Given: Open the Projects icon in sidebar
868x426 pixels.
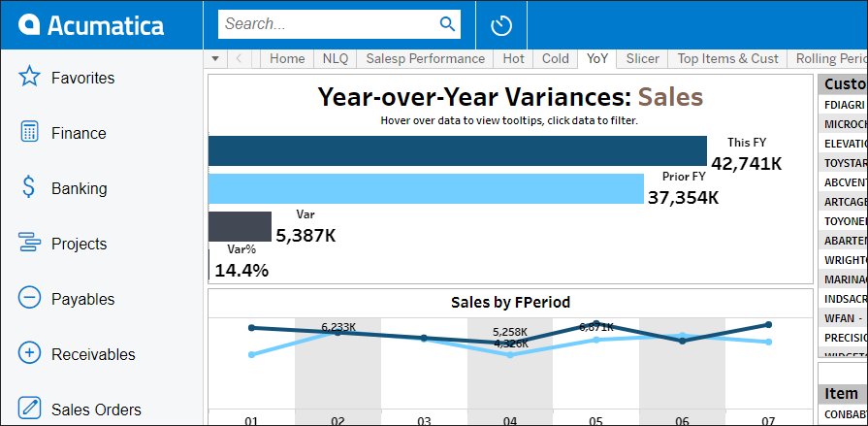Looking at the screenshot, I should (x=29, y=244).
